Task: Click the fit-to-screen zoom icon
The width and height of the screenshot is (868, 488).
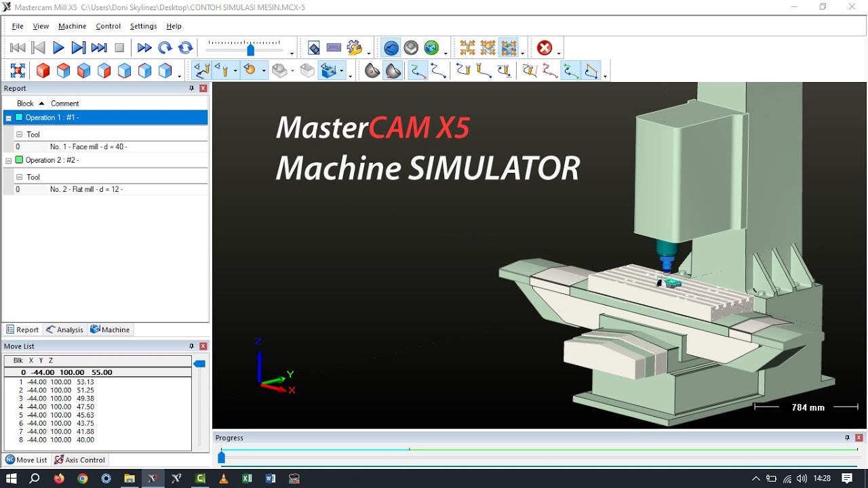Action: 18,70
